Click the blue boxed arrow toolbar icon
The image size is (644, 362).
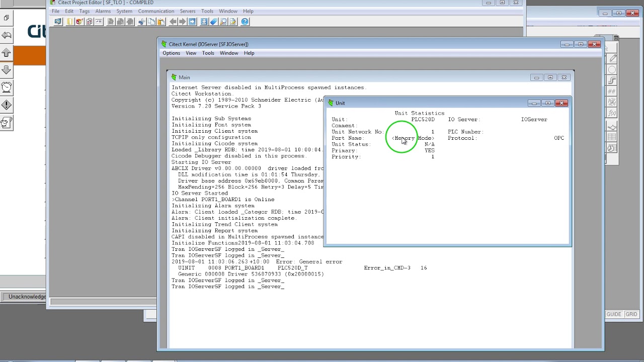pyautogui.click(x=192, y=22)
